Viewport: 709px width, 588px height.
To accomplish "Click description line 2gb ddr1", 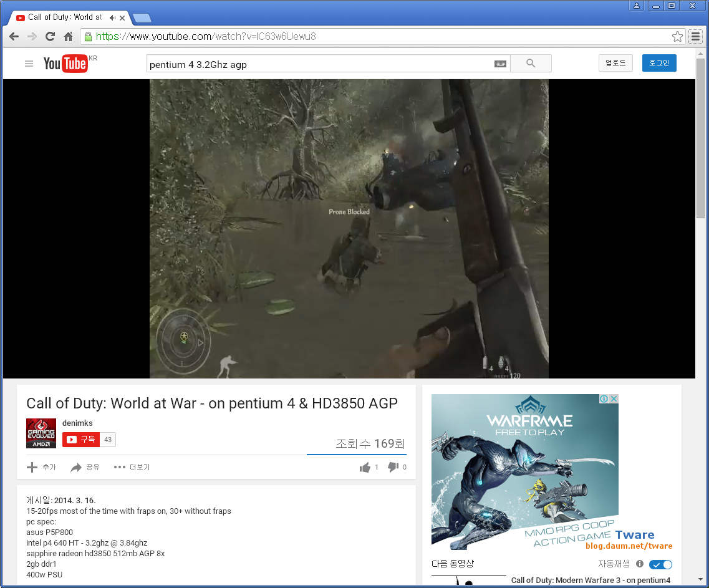I will 41,564.
